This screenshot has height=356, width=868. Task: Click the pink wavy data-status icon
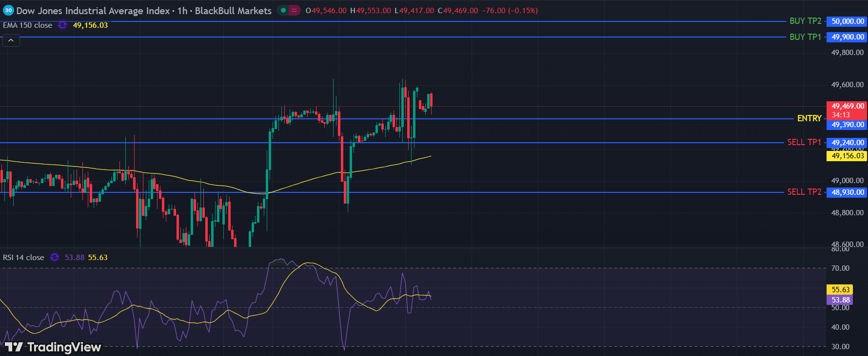tap(294, 10)
